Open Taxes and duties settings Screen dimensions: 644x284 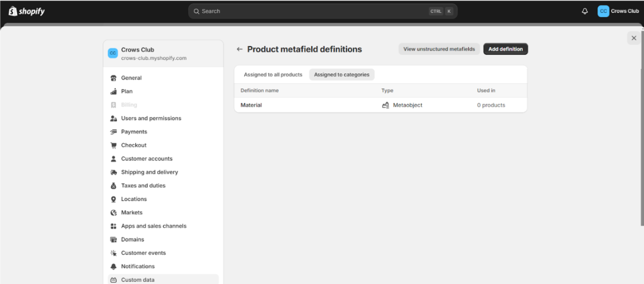coord(163,186)
